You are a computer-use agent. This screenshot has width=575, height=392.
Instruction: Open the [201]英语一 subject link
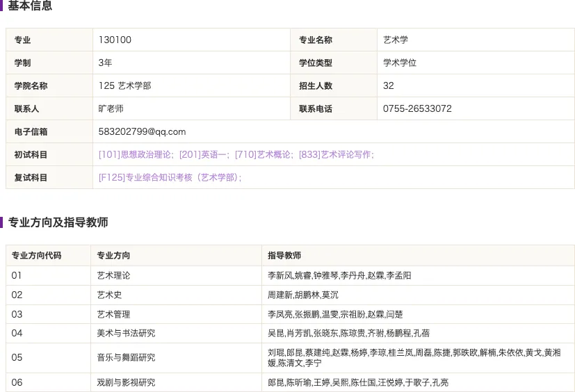point(202,155)
